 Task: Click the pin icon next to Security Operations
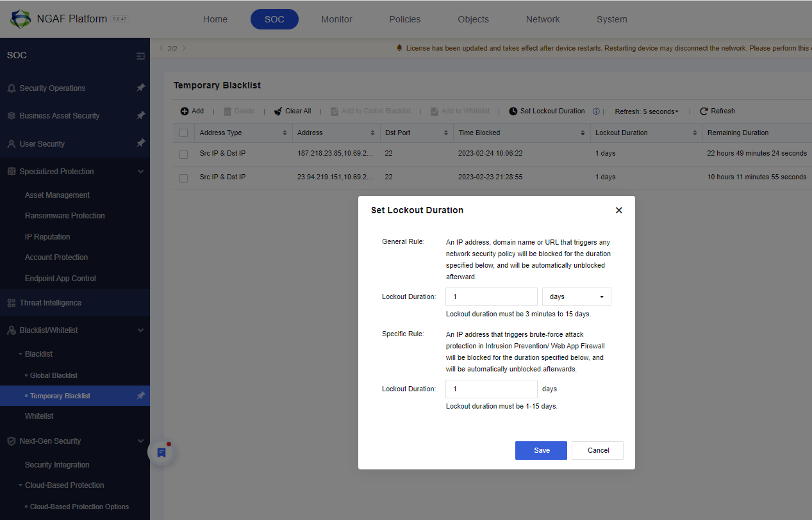140,88
